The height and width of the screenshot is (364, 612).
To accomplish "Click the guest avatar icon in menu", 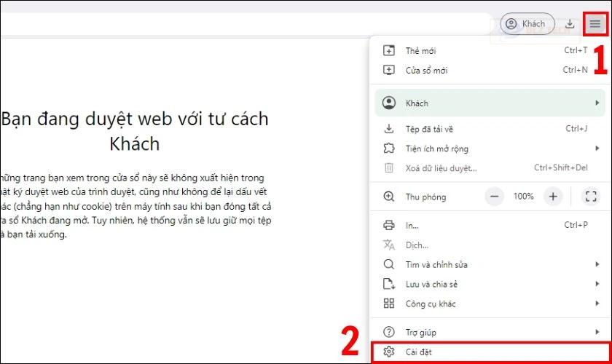I will pos(389,103).
